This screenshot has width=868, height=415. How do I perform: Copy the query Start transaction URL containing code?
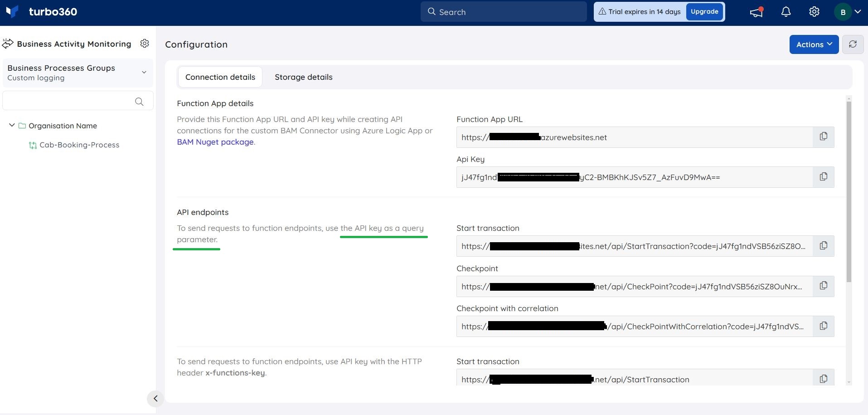[x=823, y=246]
